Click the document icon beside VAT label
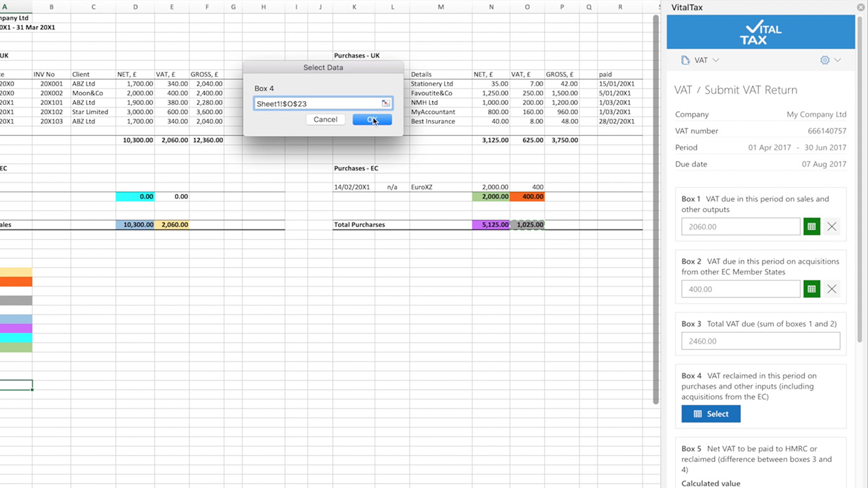This screenshot has width=868, height=488. click(685, 60)
